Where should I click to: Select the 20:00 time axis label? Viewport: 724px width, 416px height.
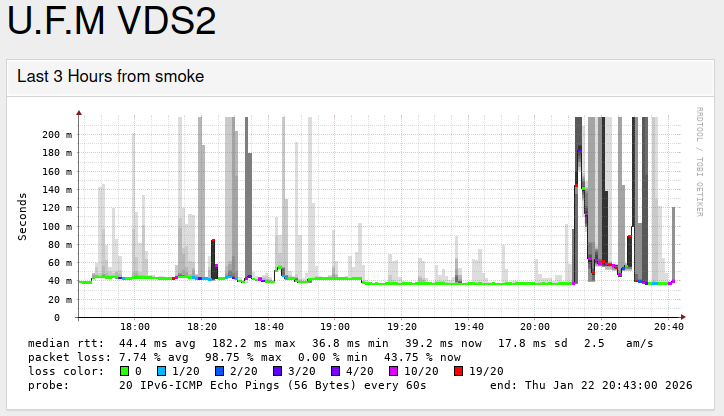535,327
